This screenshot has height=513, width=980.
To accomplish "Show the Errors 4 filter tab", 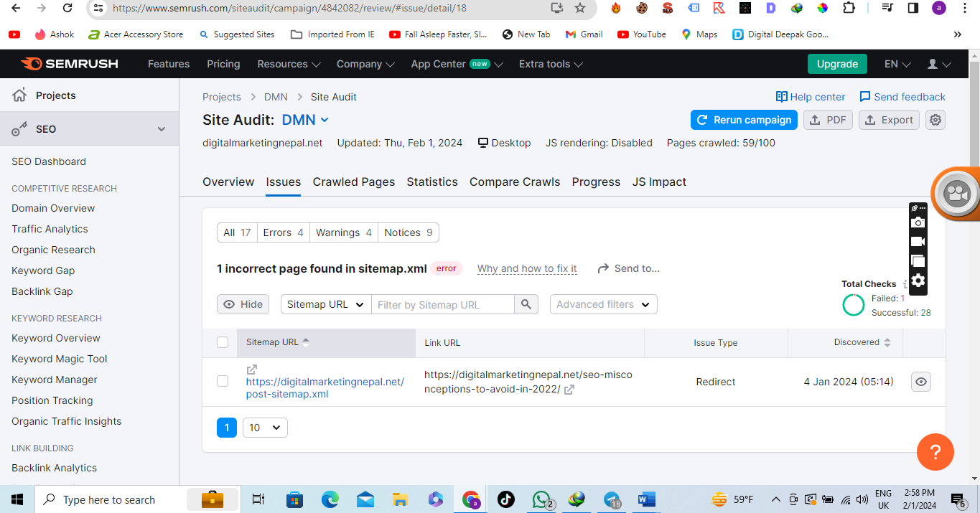I will point(284,232).
